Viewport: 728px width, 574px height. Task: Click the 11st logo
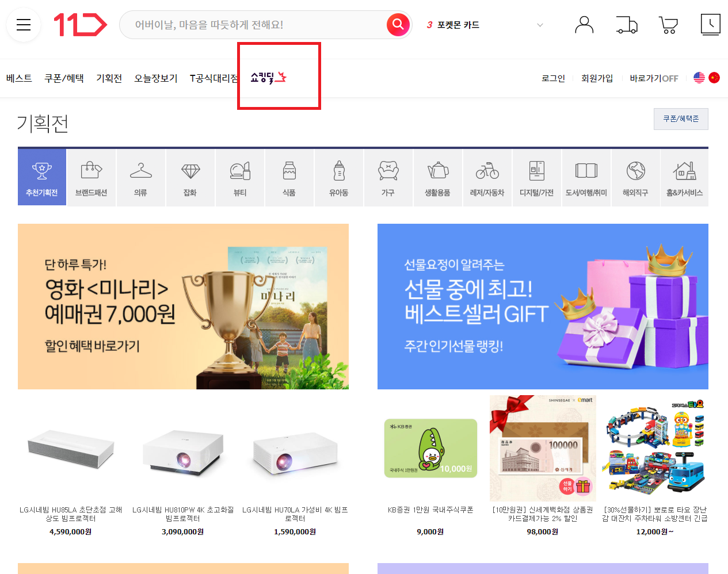(81, 25)
